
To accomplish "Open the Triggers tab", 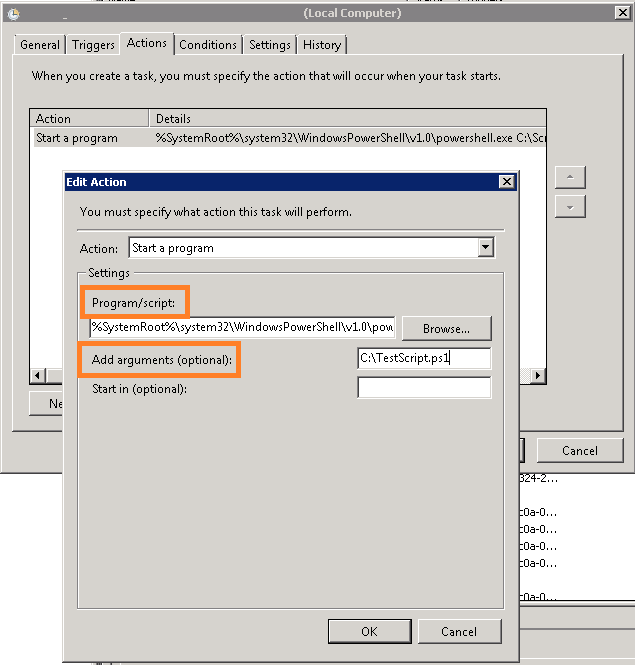I will coord(93,45).
